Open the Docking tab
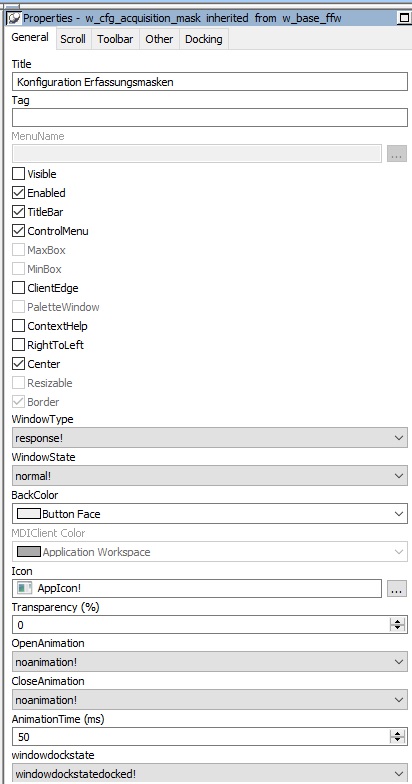This screenshot has height=784, width=412. (204, 39)
